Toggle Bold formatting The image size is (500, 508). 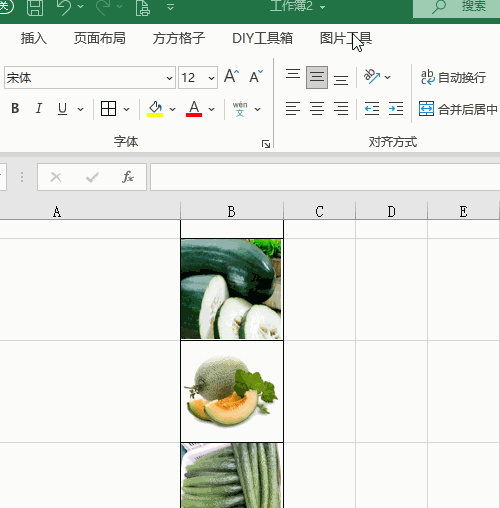[15, 108]
